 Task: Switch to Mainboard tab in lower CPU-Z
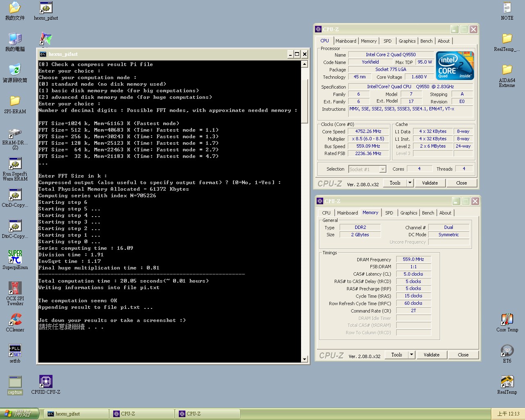click(x=347, y=213)
